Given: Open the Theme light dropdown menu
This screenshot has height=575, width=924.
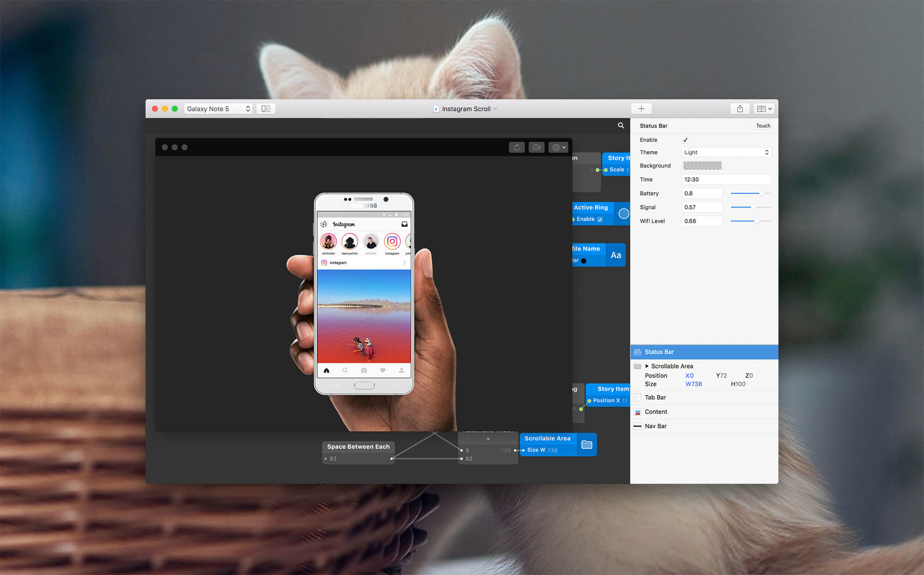Looking at the screenshot, I should coord(726,153).
